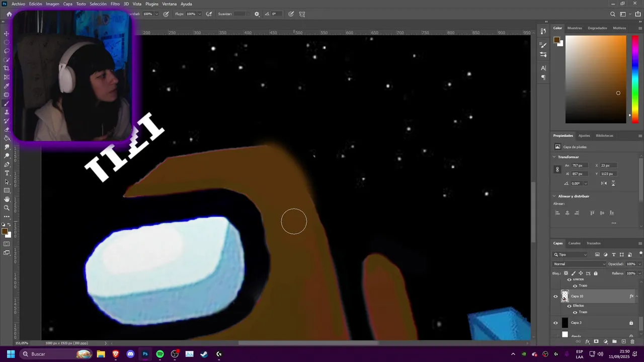
Task: Create a new layer
Action: click(623, 341)
